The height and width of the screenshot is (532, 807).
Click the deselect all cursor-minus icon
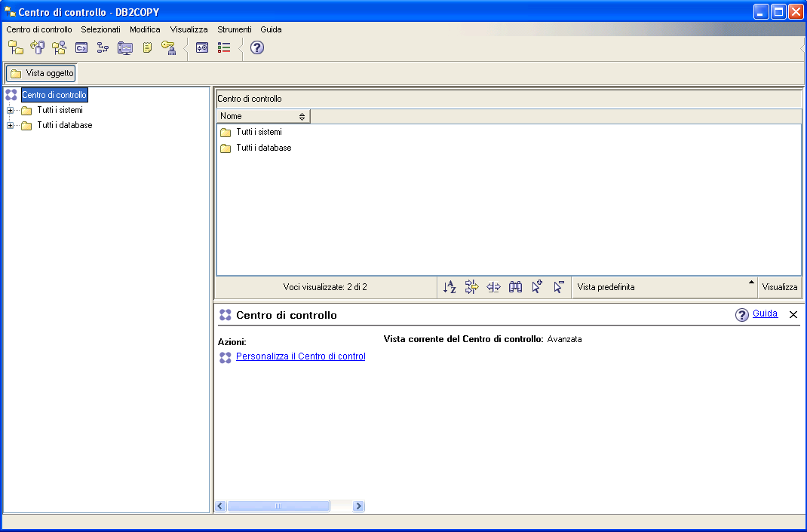coord(559,286)
